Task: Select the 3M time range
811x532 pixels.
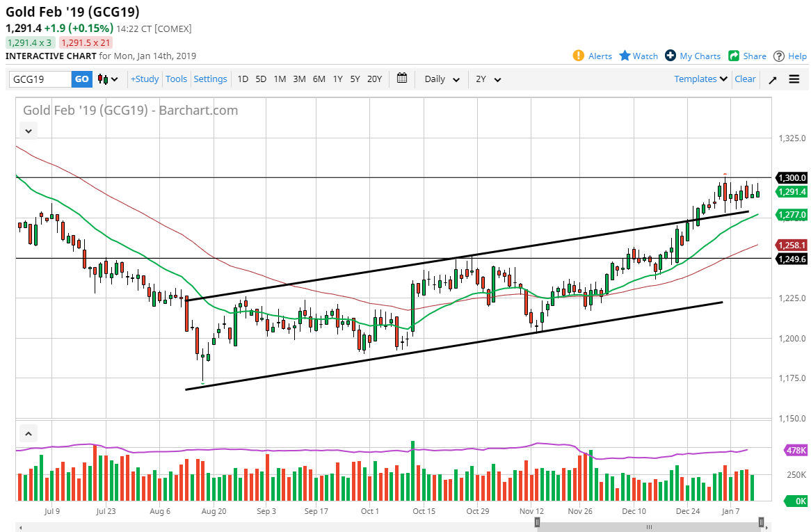Action: point(299,79)
